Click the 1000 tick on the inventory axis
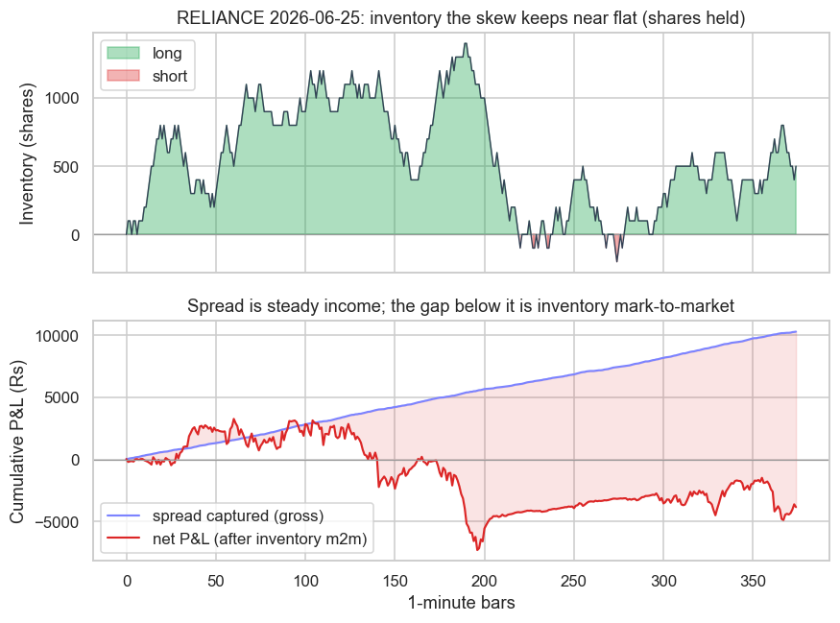This screenshot has height=623, width=840. [x=61, y=98]
